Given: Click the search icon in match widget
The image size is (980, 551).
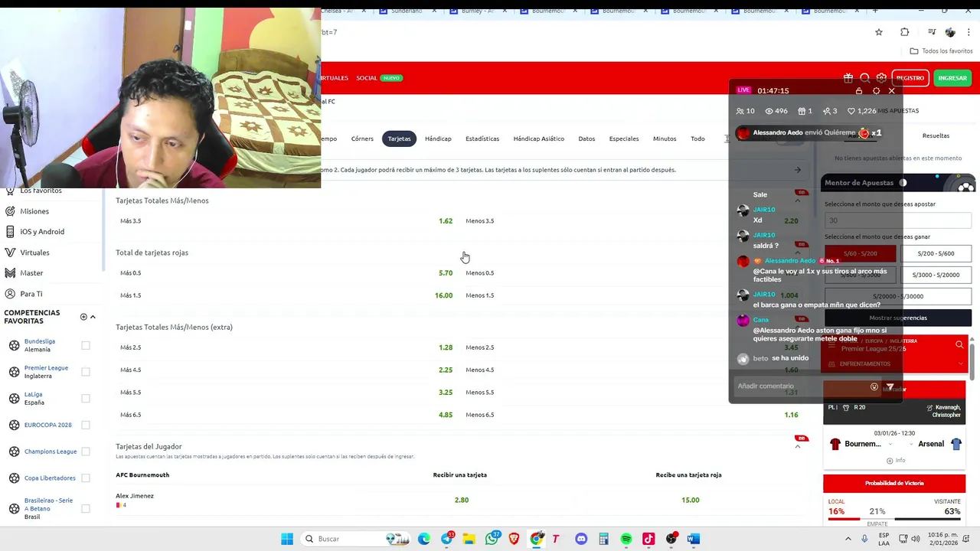Looking at the screenshot, I should pos(959,345).
